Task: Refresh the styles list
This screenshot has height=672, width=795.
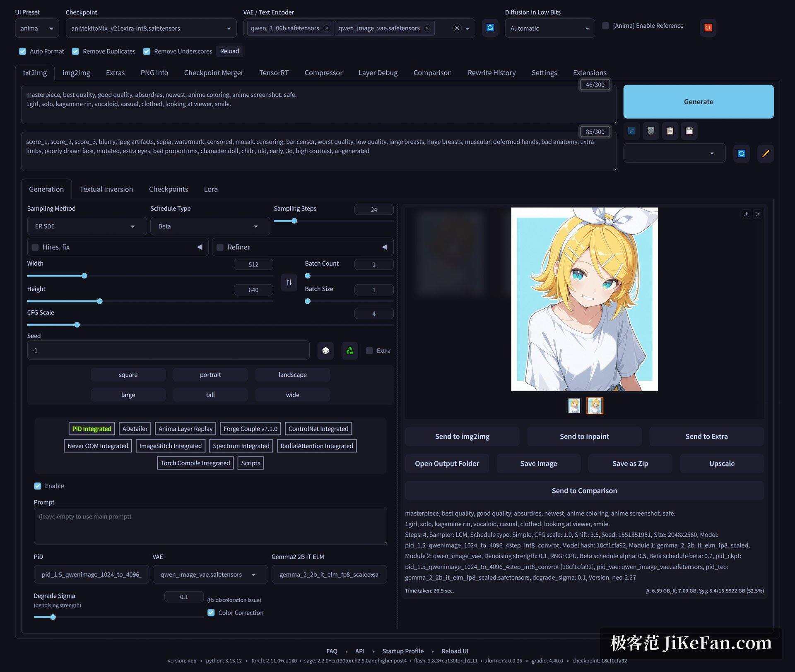Action: click(x=741, y=154)
